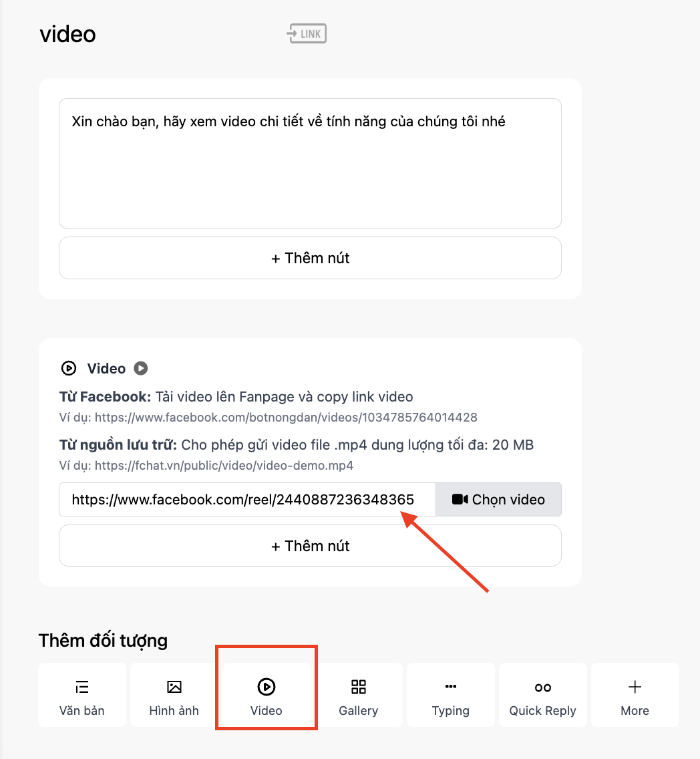
Task: Add a "Văn bản" text object
Action: coord(82,695)
